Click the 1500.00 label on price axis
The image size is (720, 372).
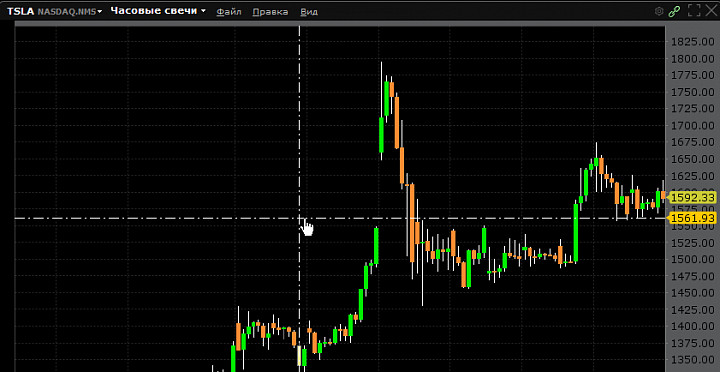692,259
